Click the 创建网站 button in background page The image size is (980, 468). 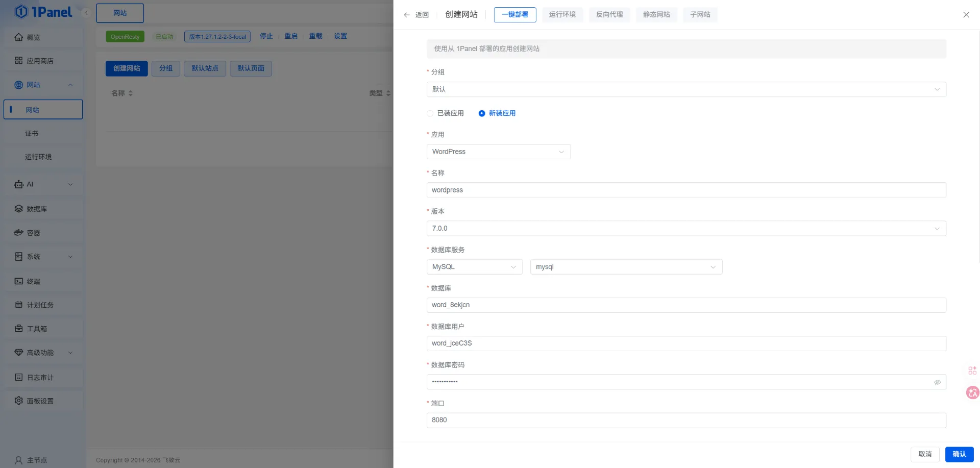(127, 68)
